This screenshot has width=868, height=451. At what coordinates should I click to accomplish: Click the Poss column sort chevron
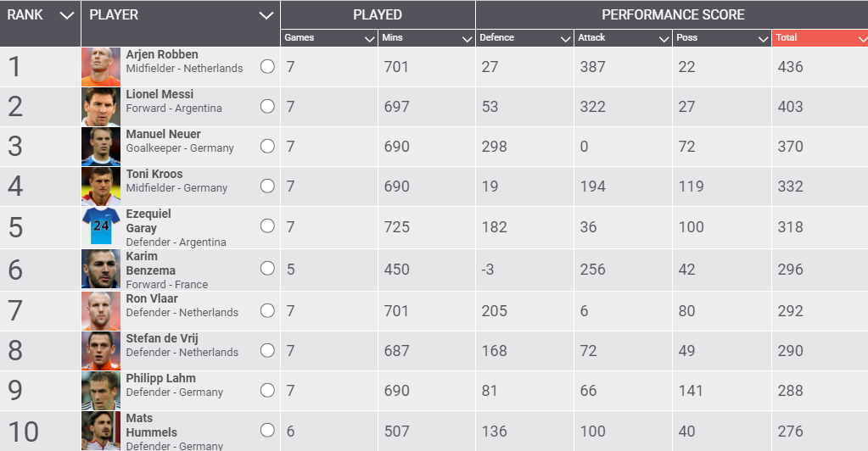click(x=763, y=39)
